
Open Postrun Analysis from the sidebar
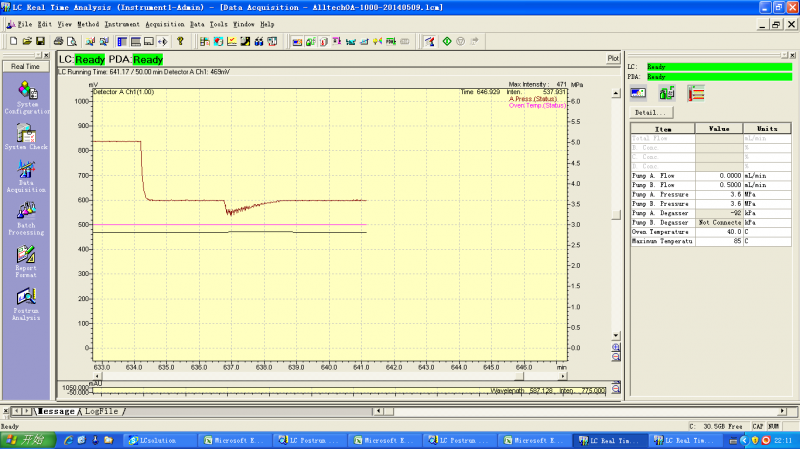click(27, 298)
